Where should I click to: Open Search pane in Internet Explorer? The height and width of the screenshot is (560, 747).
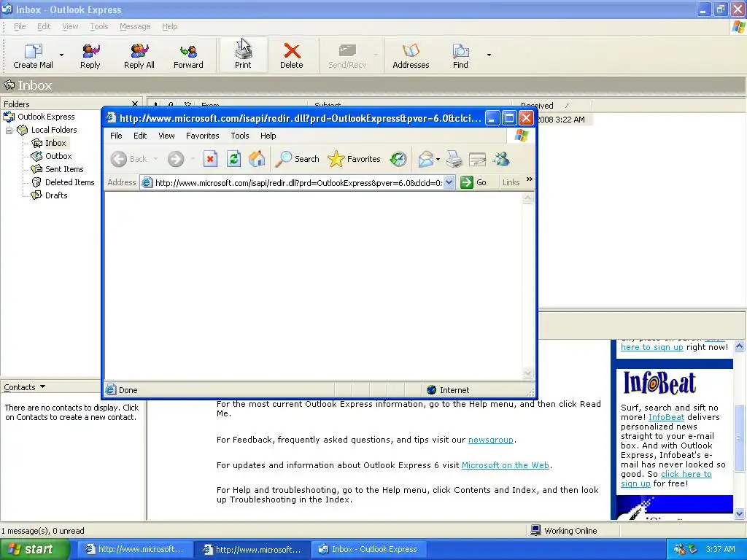pos(298,159)
